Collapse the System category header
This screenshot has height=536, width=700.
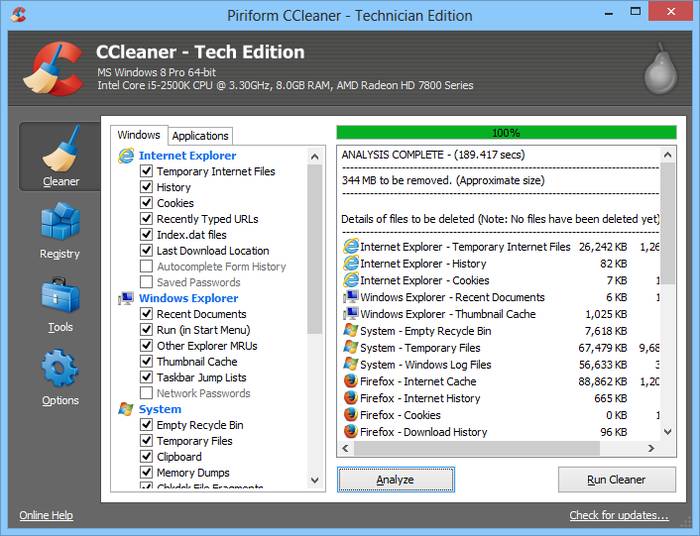(160, 409)
